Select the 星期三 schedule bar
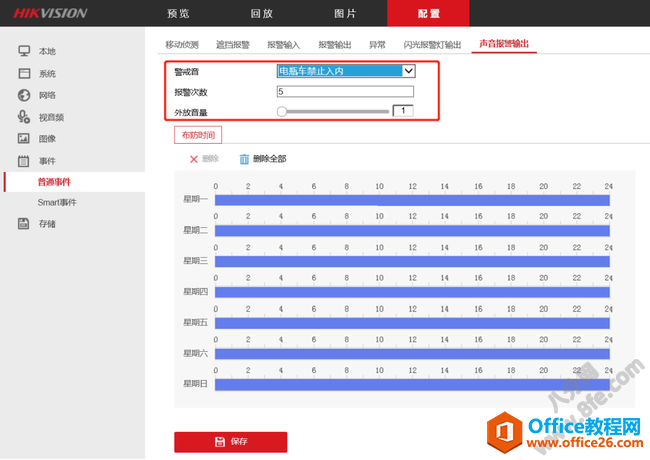 click(412, 261)
